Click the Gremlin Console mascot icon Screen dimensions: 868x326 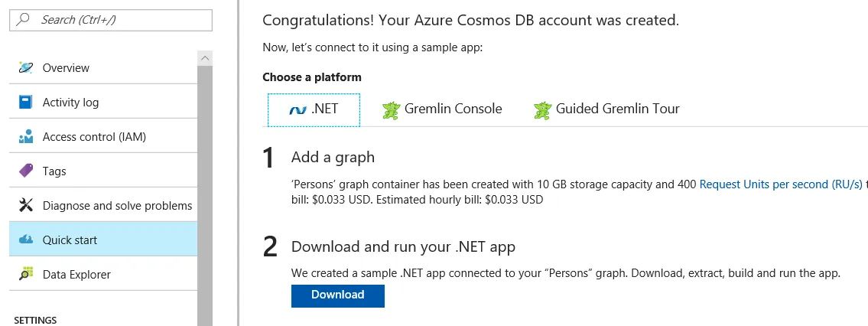pos(392,109)
